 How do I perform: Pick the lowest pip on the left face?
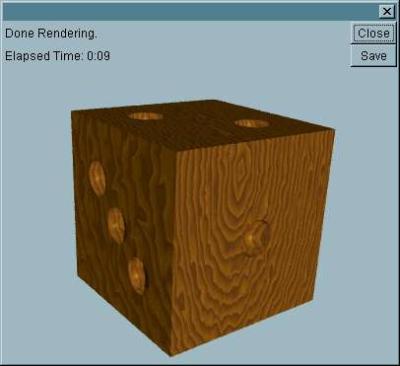tap(137, 275)
